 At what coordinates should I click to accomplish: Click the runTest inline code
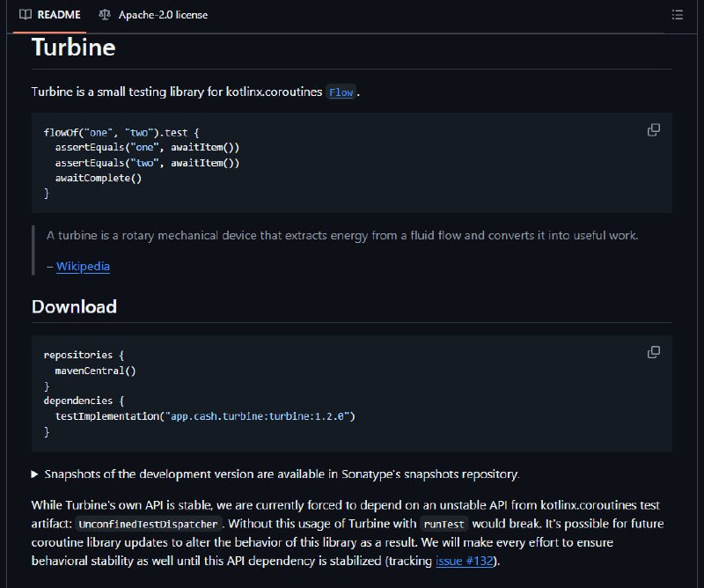(x=444, y=525)
